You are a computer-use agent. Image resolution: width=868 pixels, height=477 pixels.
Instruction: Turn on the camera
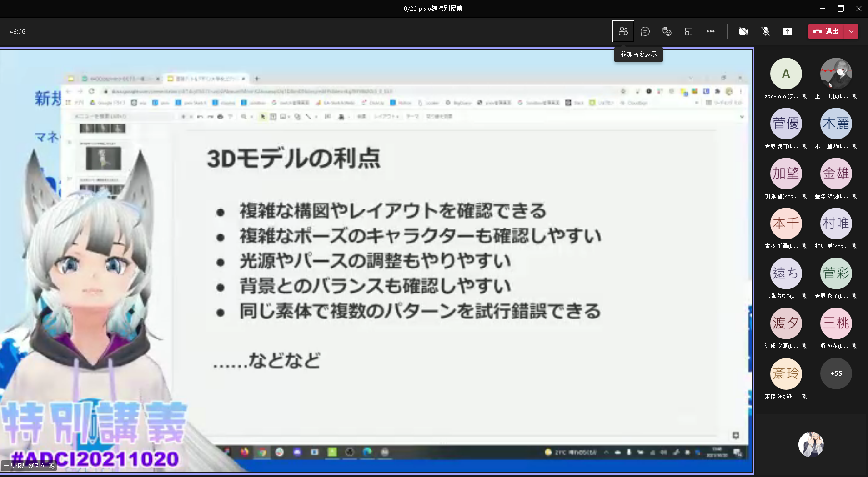pos(744,31)
